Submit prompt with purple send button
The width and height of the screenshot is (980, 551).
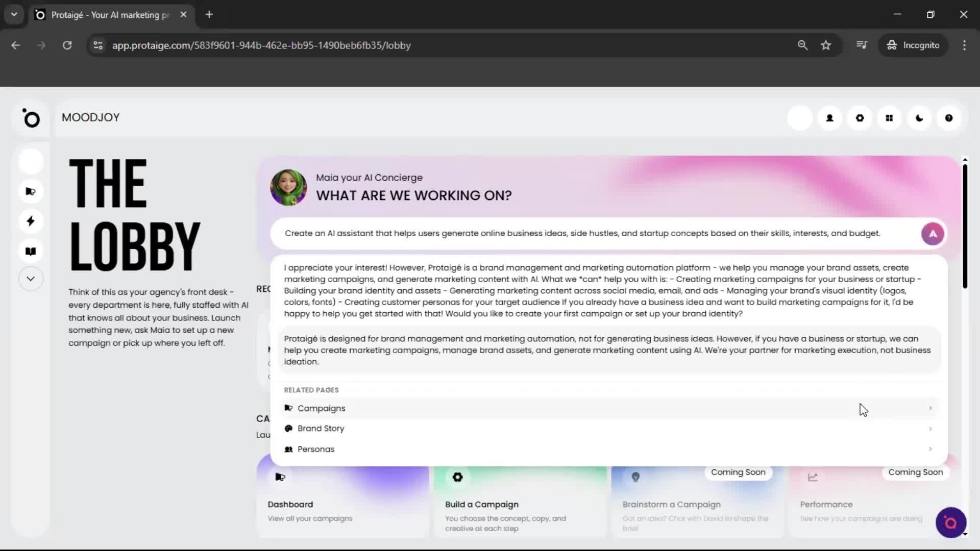pyautogui.click(x=932, y=234)
